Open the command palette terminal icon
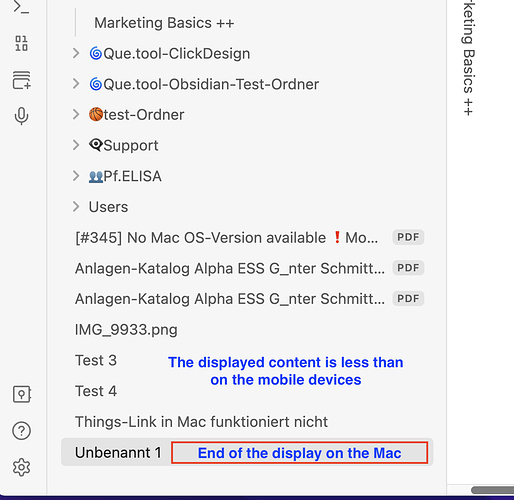Viewport: 514px width, 500px height. coord(21,7)
